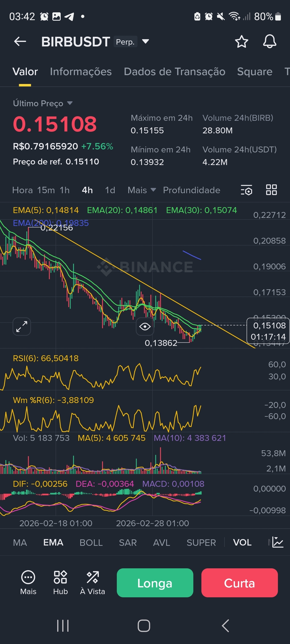This screenshot has height=644, width=290.
Task: Tap the DIF: -0,00256 label
Action: [40, 484]
